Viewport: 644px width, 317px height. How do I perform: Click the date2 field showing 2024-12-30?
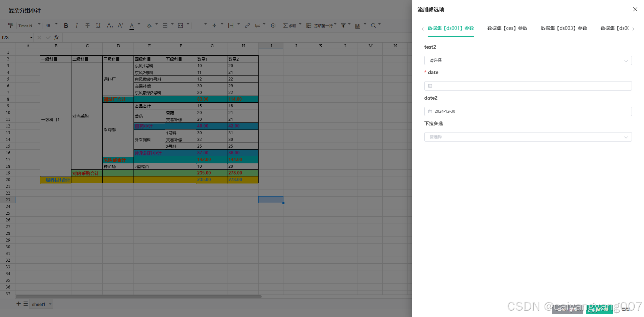(528, 111)
